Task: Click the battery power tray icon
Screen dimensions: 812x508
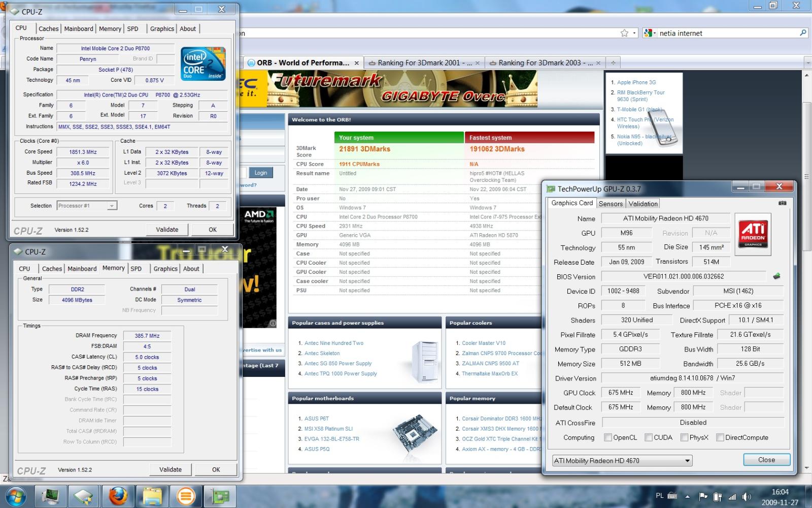Action: pos(718,497)
